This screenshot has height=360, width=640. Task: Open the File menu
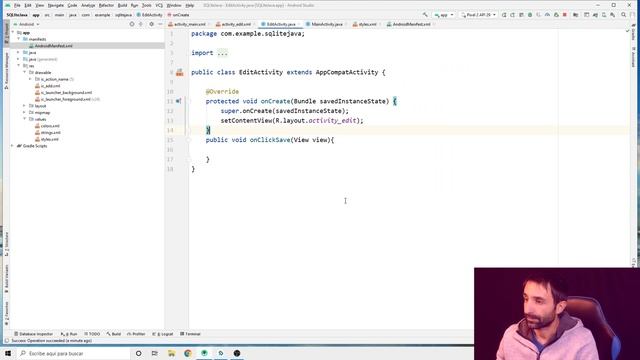(17, 5)
